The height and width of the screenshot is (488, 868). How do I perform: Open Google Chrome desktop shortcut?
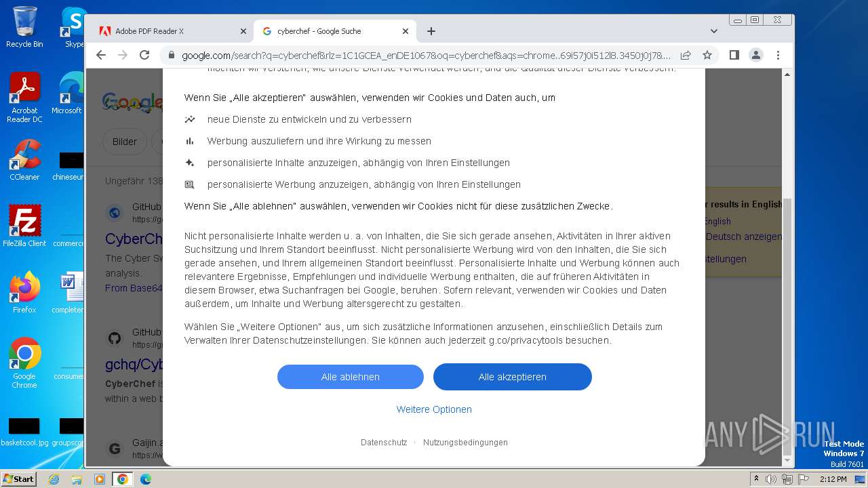pos(24,363)
